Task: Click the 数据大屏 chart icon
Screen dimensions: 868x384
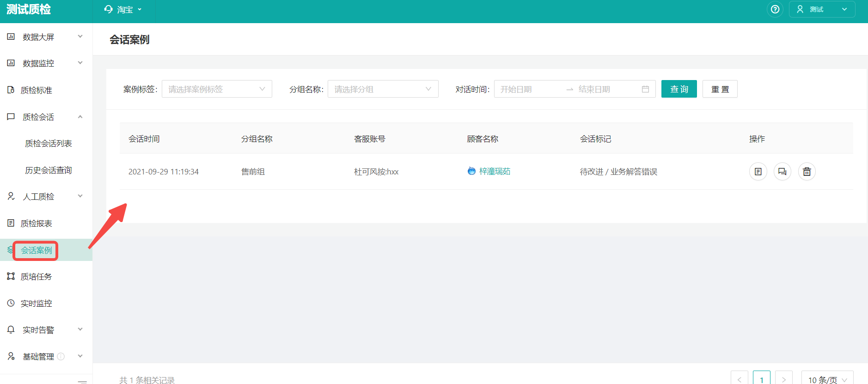Action: tap(11, 37)
